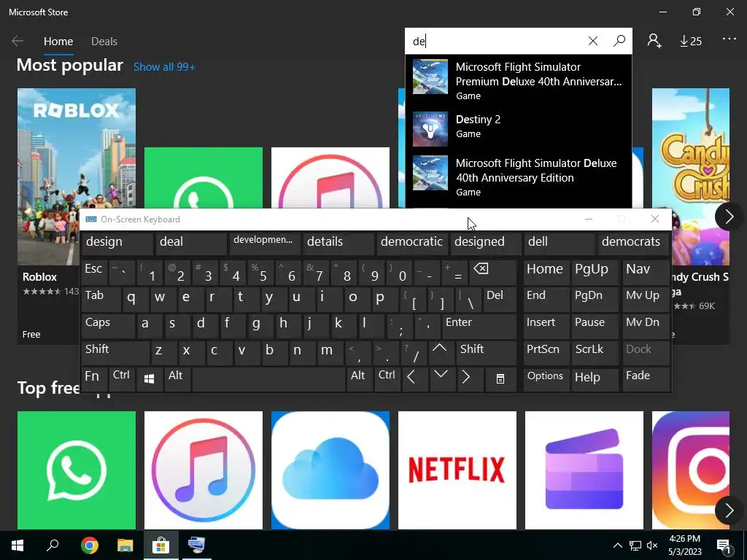Open the See more ellipsis menu
Screen dimensions: 747x560
729,39
